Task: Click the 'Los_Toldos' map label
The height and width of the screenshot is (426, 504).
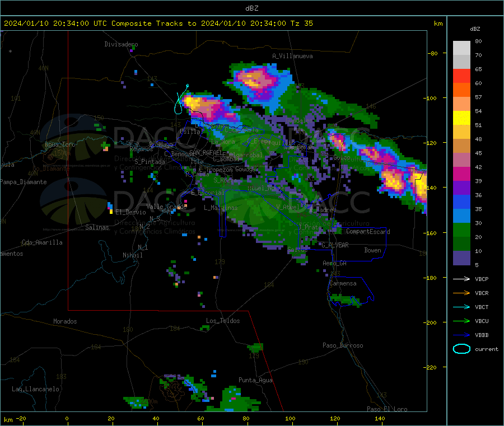Action: coord(223,321)
